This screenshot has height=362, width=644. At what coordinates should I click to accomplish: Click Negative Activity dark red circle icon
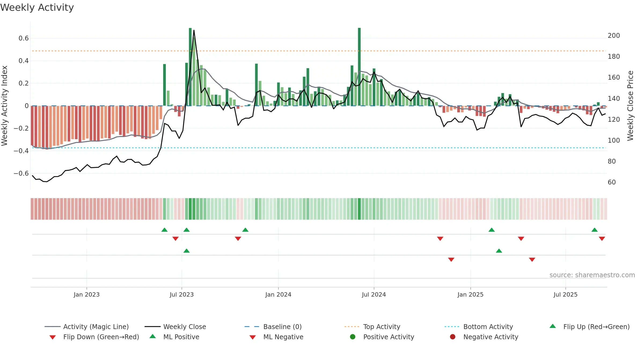click(453, 337)
